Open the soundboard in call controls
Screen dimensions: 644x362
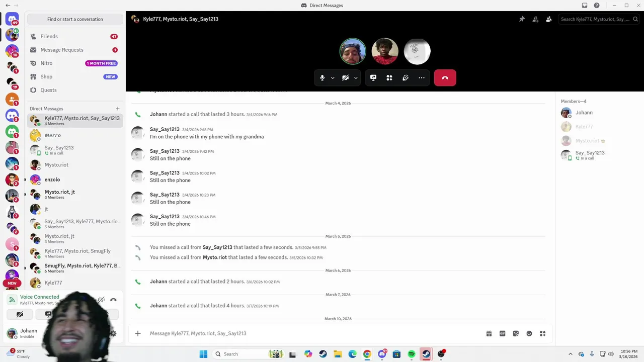click(406, 78)
